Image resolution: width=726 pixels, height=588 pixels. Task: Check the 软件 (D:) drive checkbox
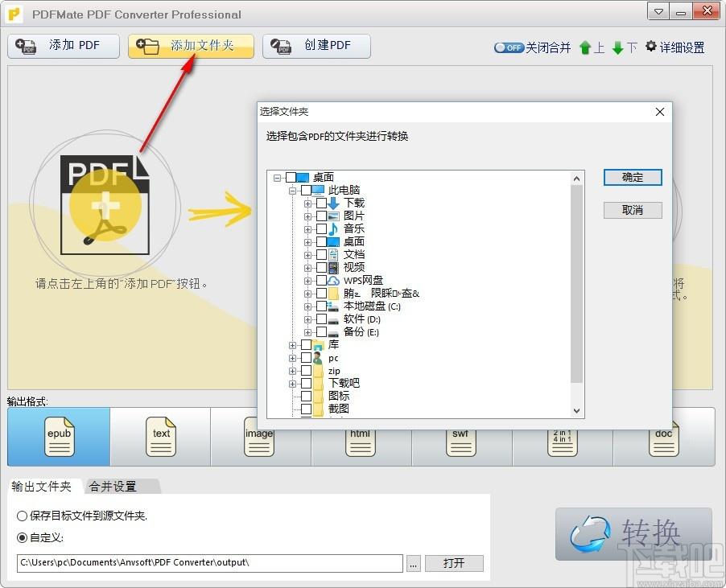pos(321,319)
